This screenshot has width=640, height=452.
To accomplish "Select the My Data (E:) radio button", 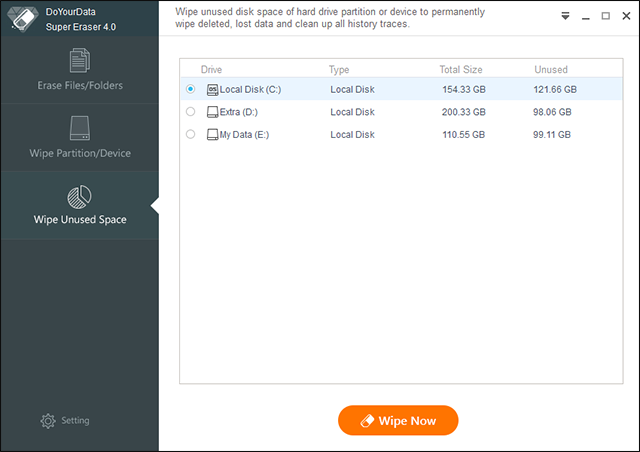I will [190, 134].
